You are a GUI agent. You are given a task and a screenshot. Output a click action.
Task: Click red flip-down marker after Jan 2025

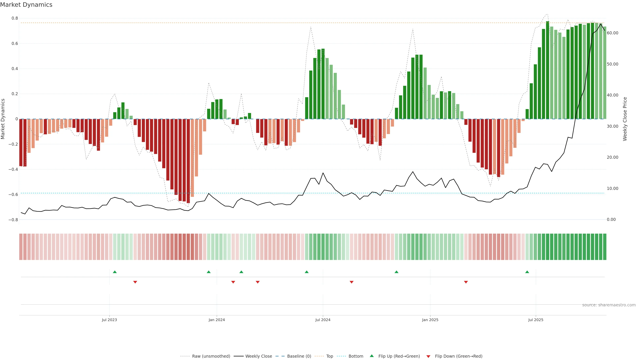(466, 282)
